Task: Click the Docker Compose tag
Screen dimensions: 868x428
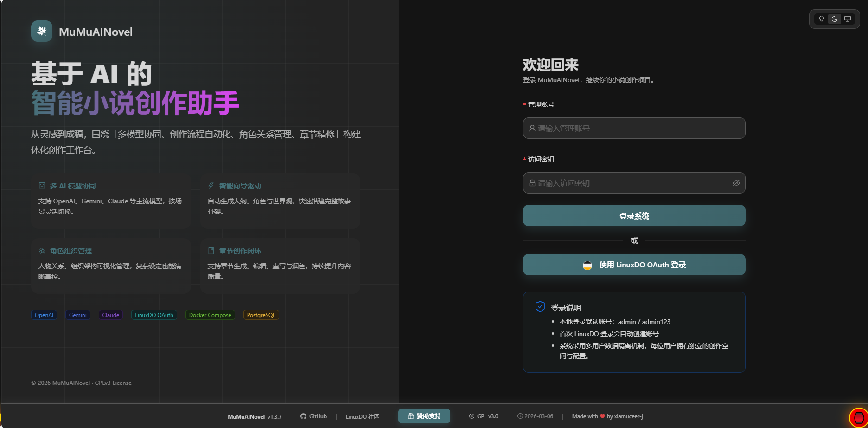Action: (210, 315)
